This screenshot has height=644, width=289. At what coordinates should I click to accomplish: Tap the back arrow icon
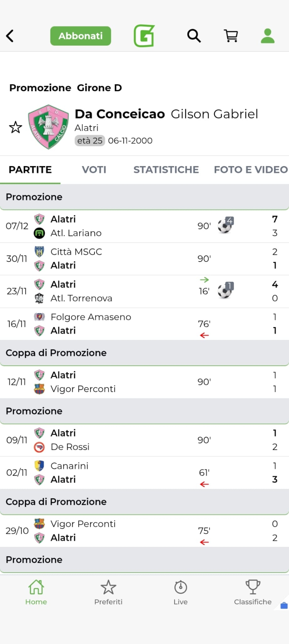pyautogui.click(x=10, y=36)
